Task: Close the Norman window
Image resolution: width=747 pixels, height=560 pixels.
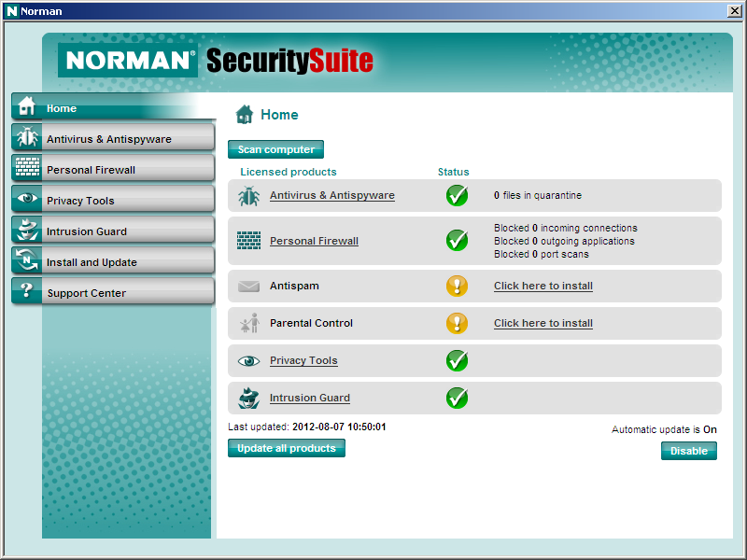Action: pos(734,10)
